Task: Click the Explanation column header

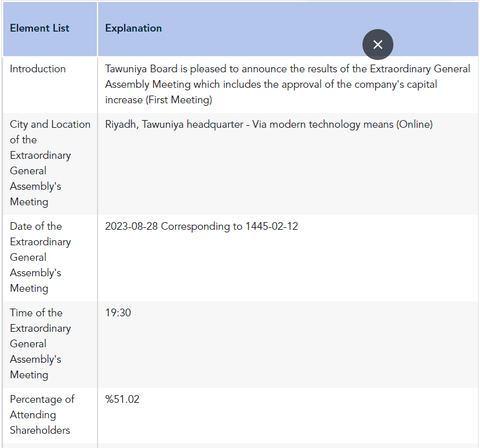Action: coord(134,28)
